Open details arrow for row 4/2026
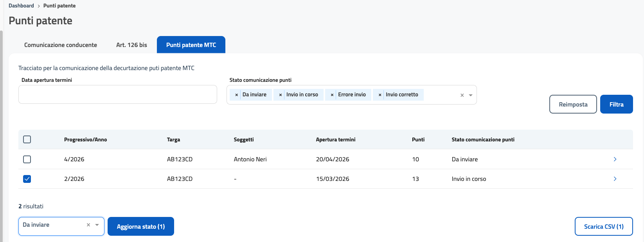 click(615, 159)
